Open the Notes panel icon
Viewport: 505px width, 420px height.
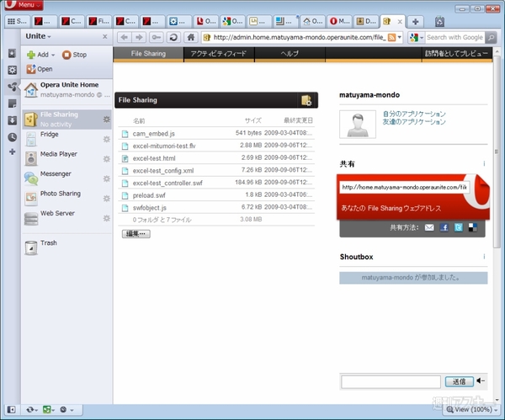pyautogui.click(x=12, y=104)
